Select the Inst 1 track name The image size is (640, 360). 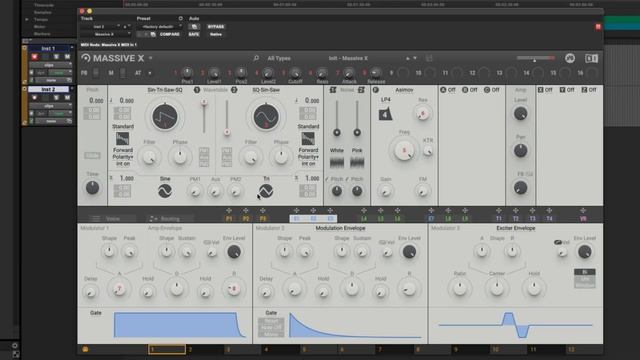pos(48,48)
